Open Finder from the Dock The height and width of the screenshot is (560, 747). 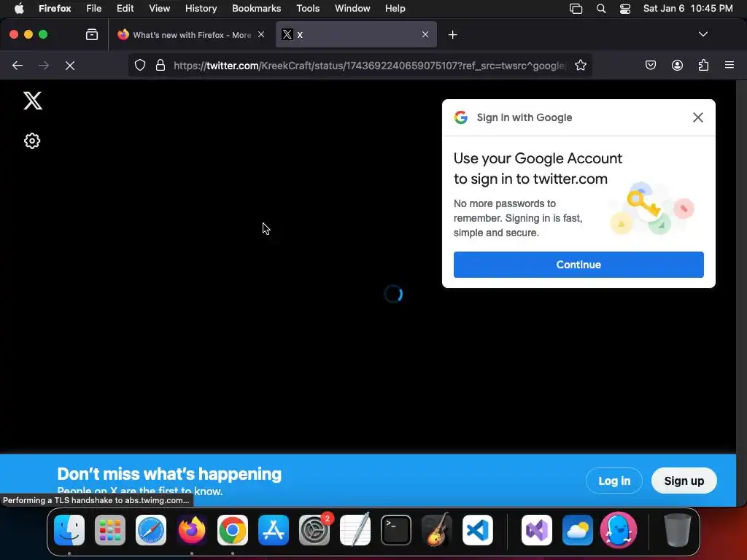(69, 530)
